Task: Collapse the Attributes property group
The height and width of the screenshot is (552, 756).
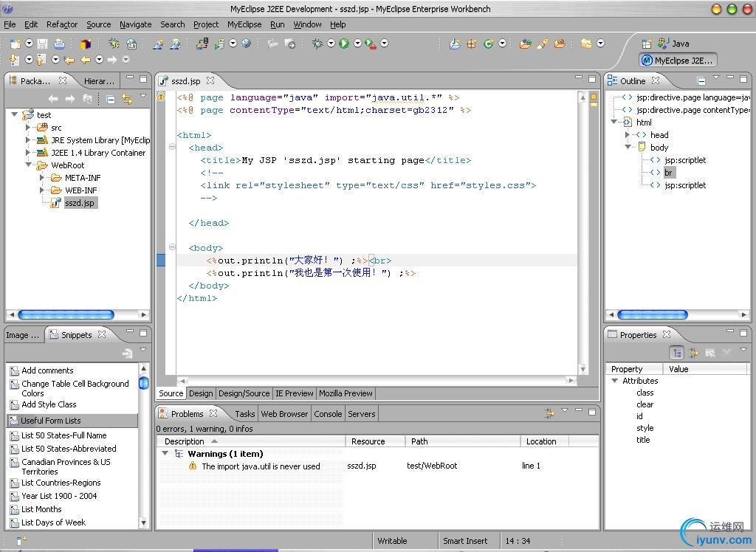Action: coord(615,380)
